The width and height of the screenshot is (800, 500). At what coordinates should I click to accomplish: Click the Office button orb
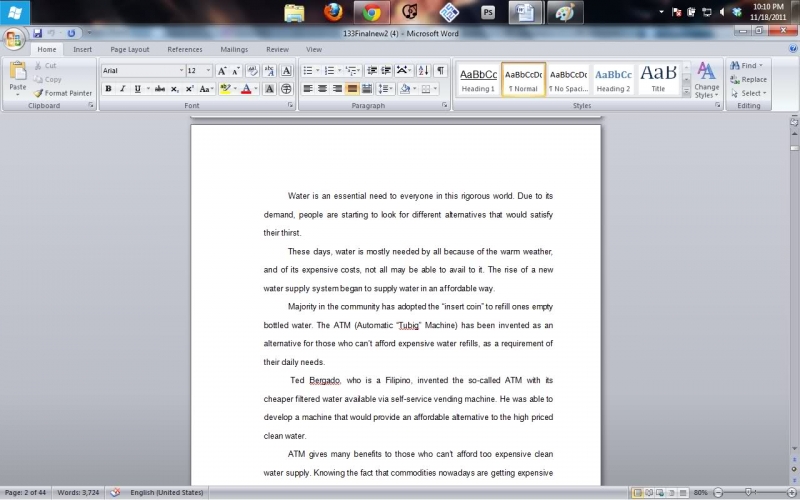point(13,39)
